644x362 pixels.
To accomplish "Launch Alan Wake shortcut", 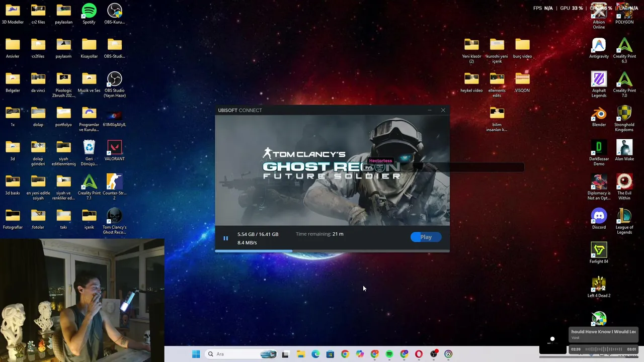I will (624, 151).
